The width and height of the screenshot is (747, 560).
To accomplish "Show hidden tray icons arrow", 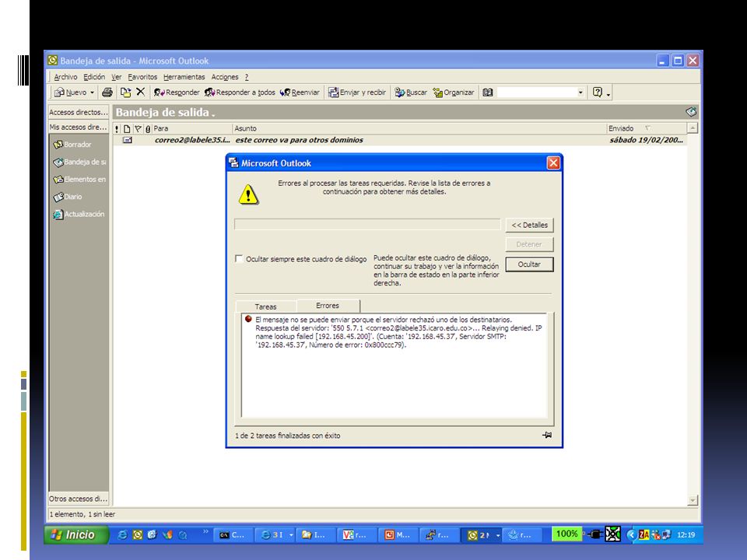I will pos(632,535).
